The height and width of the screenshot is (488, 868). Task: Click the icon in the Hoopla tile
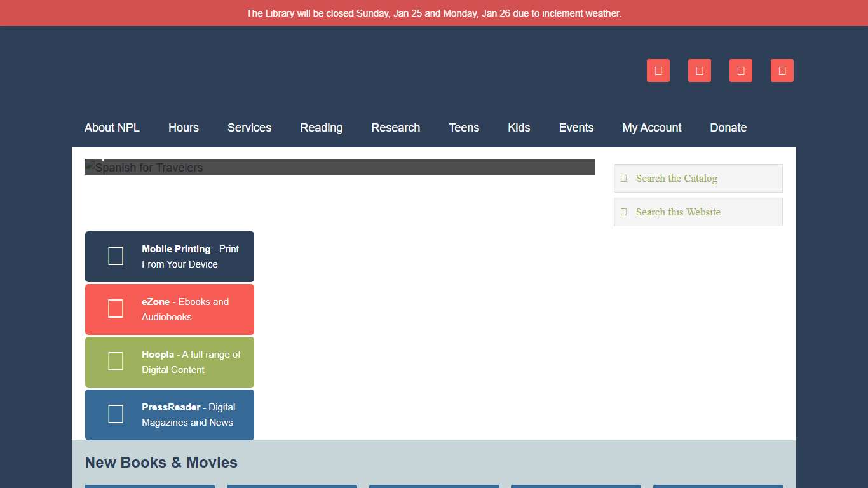tap(116, 362)
